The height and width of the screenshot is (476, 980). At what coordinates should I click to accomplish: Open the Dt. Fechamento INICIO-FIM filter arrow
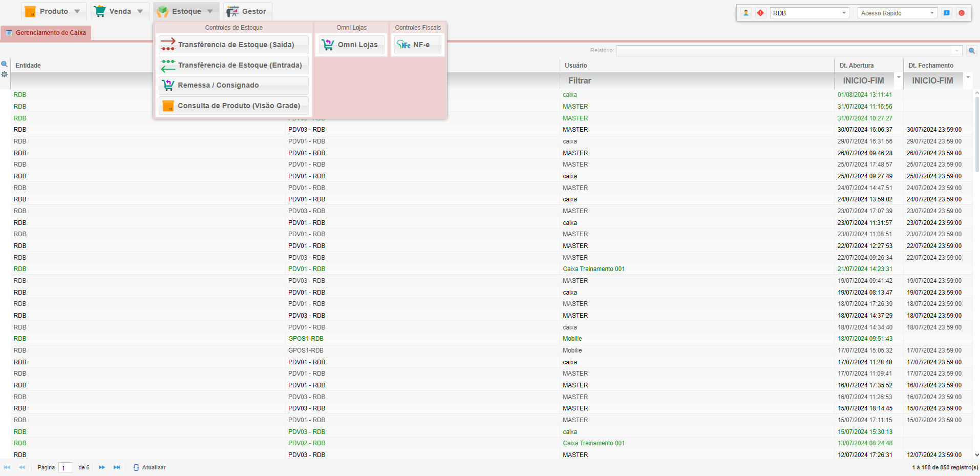tap(968, 77)
